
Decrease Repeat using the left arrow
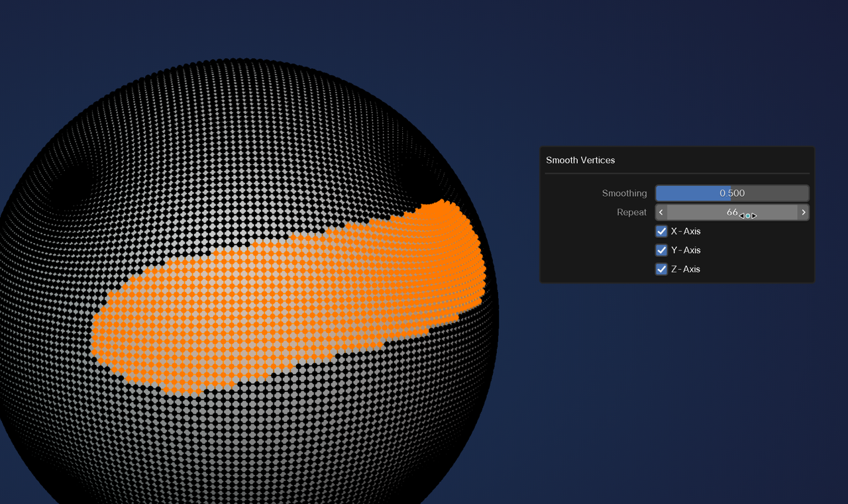click(660, 212)
